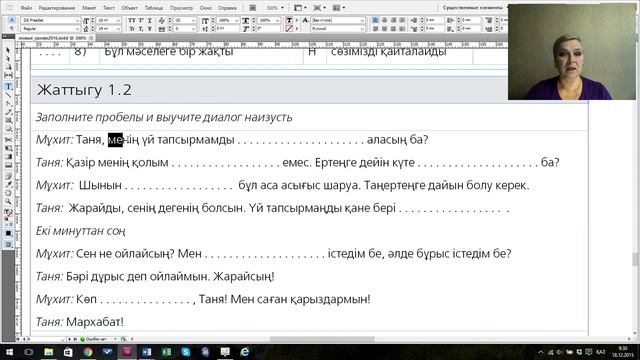Click the heading text Жаттығу 1.2
The width and height of the screenshot is (640, 360).
click(84, 90)
